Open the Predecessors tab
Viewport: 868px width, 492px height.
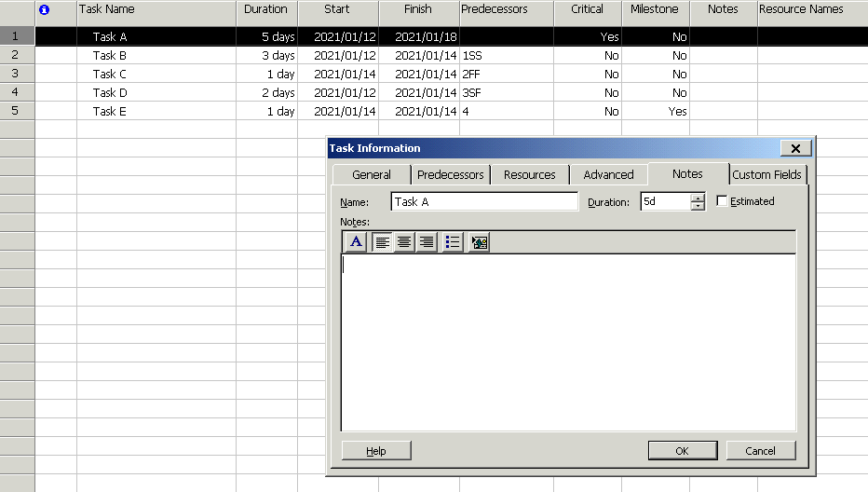click(451, 174)
